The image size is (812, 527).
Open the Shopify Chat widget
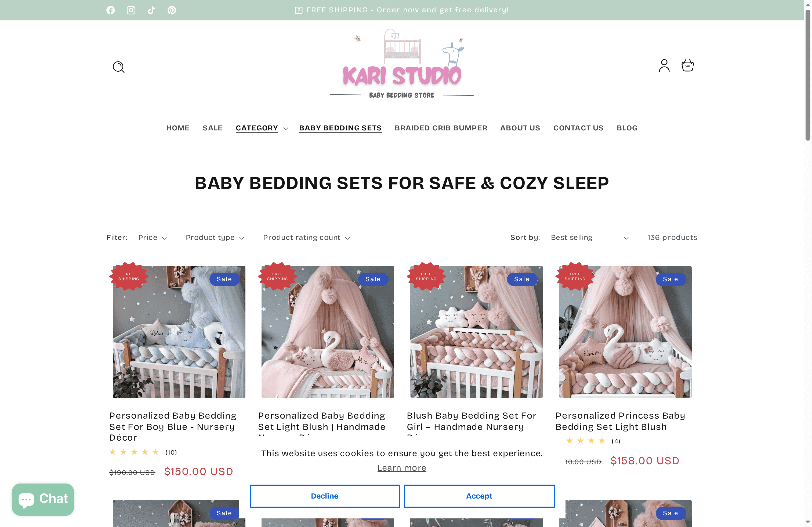[43, 499]
